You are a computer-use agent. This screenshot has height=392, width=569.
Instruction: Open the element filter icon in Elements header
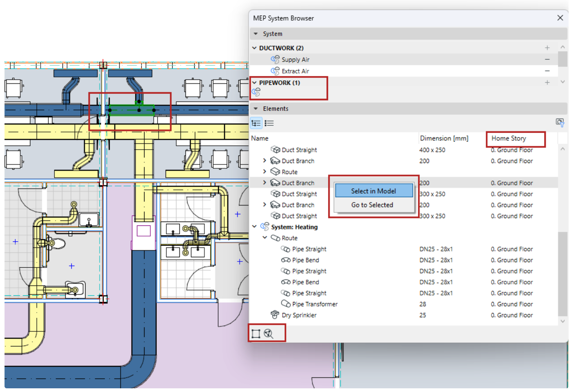560,123
